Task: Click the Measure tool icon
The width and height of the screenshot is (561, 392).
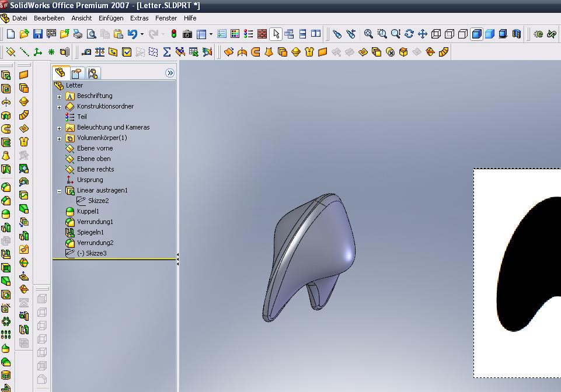Action: point(86,52)
